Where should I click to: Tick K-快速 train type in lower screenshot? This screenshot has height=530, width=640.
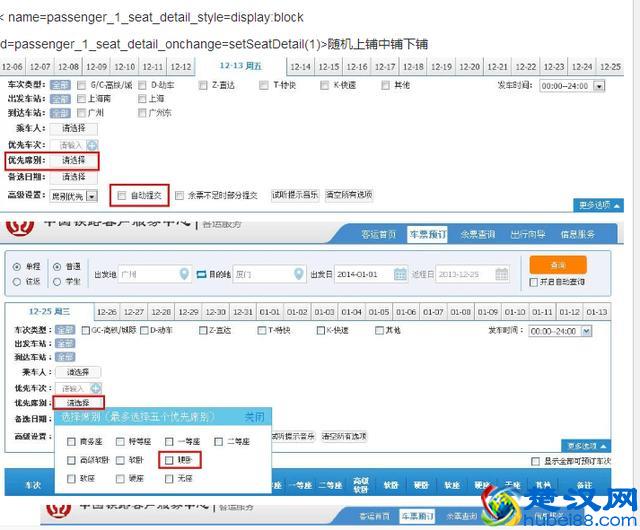coord(321,330)
